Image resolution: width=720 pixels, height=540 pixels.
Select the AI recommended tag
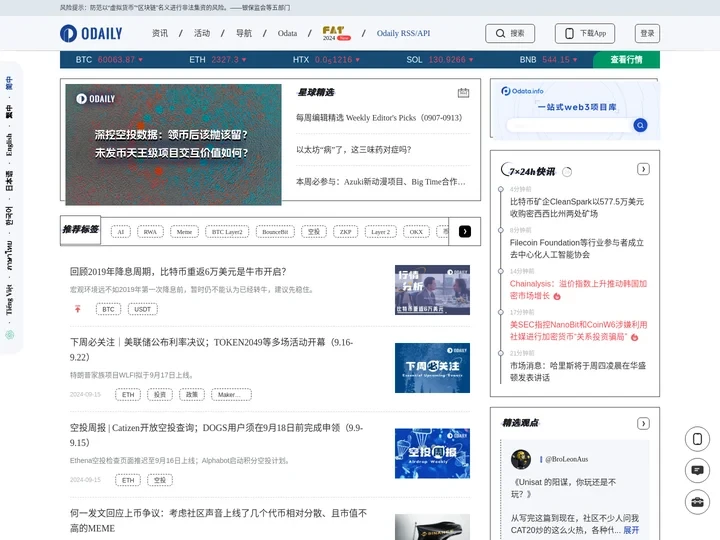click(x=121, y=232)
